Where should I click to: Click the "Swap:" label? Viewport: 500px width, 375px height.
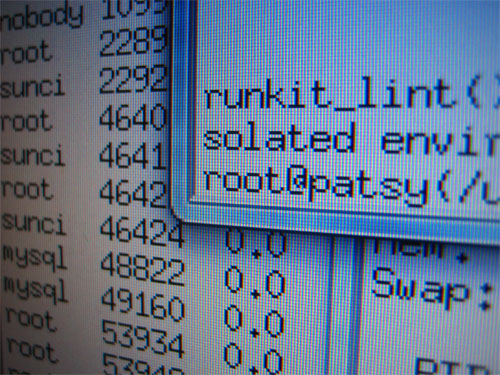pyautogui.click(x=432, y=289)
